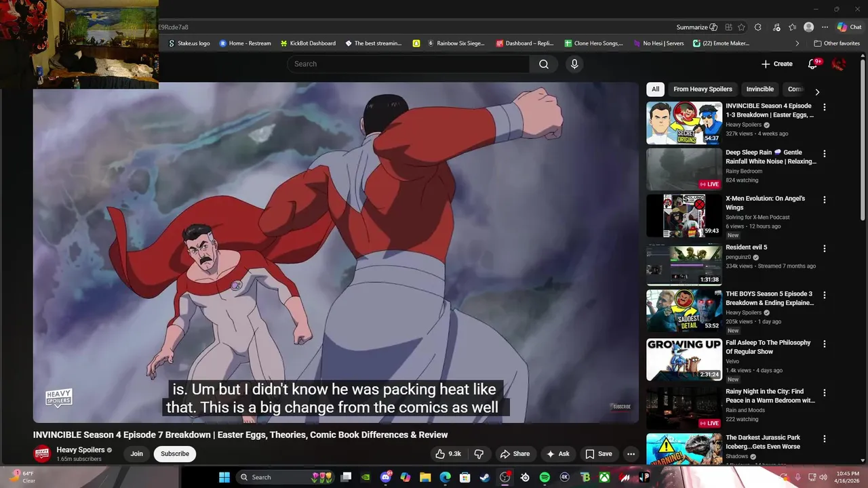This screenshot has height=488, width=868.
Task: Open the Resident evil 5 thumbnail
Action: [684, 264]
